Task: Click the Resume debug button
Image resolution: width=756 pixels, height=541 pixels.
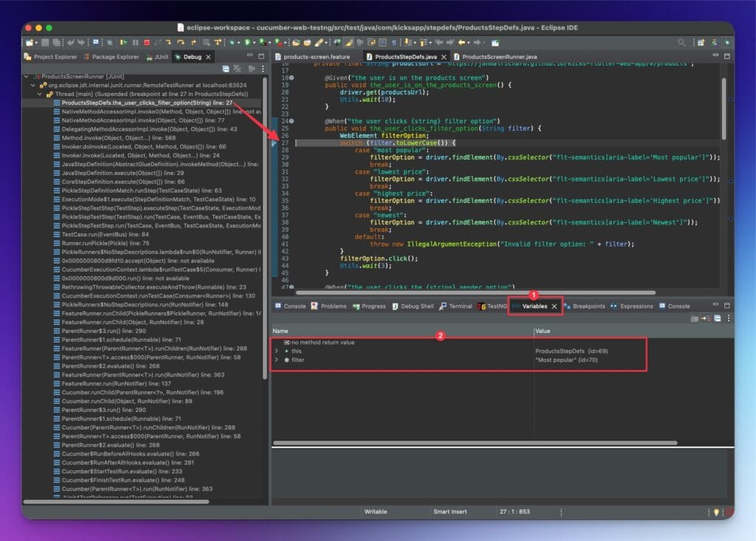Action: click(124, 42)
